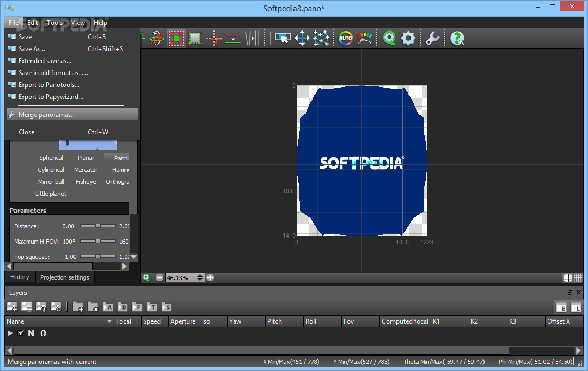
Task: Select the crop tool with green square
Action: point(195,38)
